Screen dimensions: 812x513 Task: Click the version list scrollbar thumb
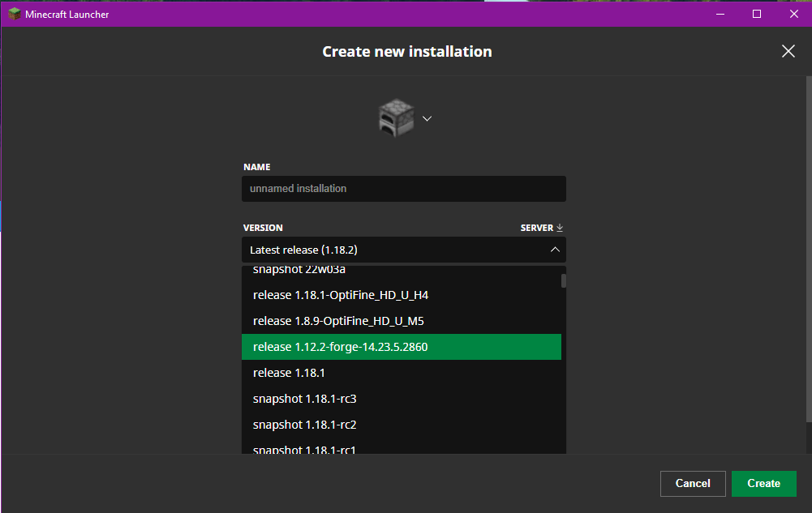pyautogui.click(x=564, y=280)
